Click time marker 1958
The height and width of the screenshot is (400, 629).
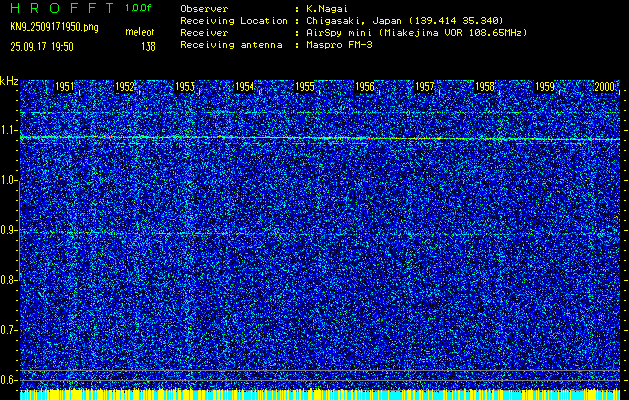click(x=485, y=87)
